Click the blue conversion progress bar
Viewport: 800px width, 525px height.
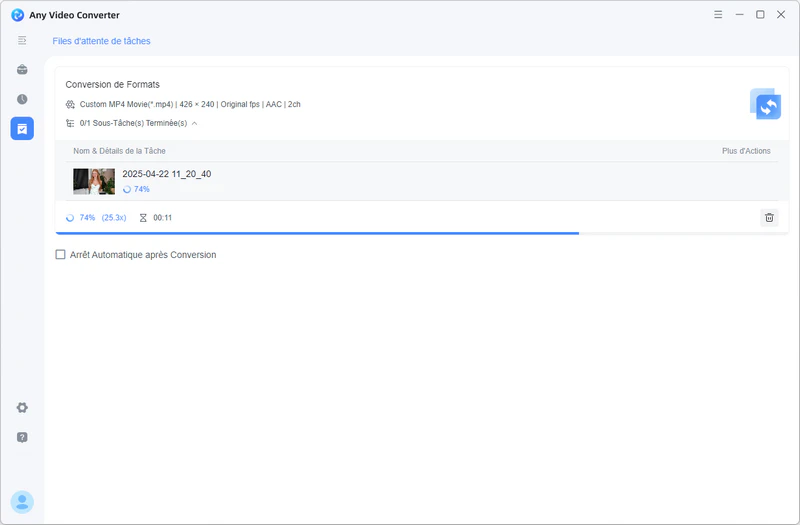(x=320, y=233)
